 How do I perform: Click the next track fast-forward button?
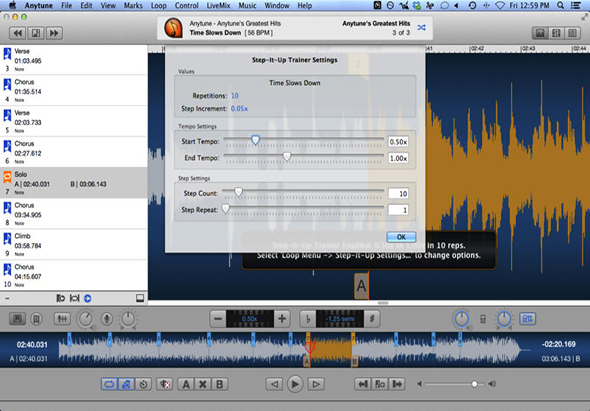tap(54, 33)
